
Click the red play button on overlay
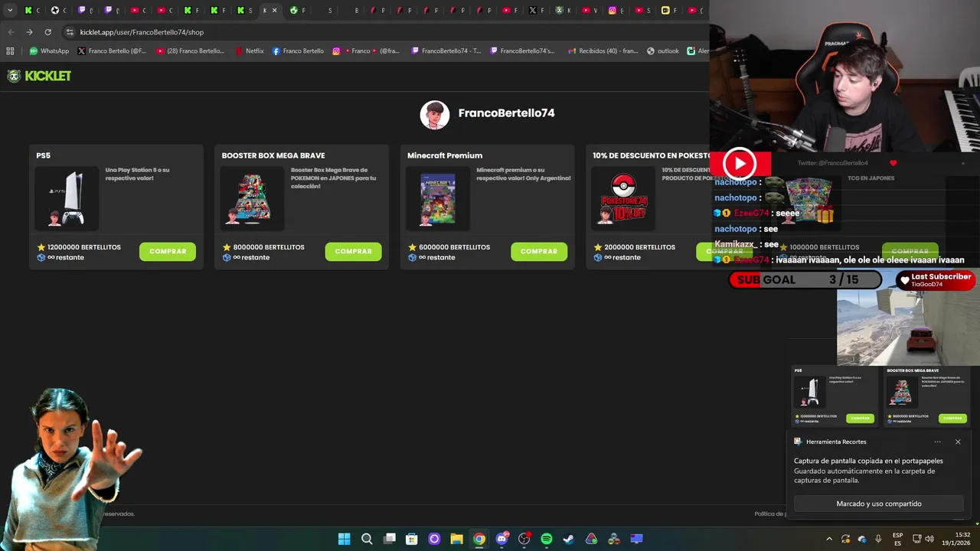pyautogui.click(x=740, y=163)
